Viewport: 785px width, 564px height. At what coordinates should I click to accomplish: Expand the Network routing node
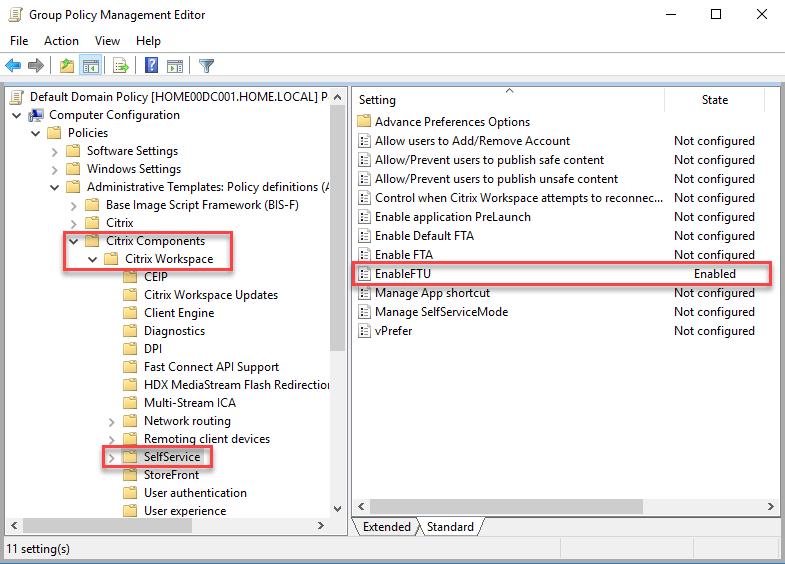coord(112,422)
